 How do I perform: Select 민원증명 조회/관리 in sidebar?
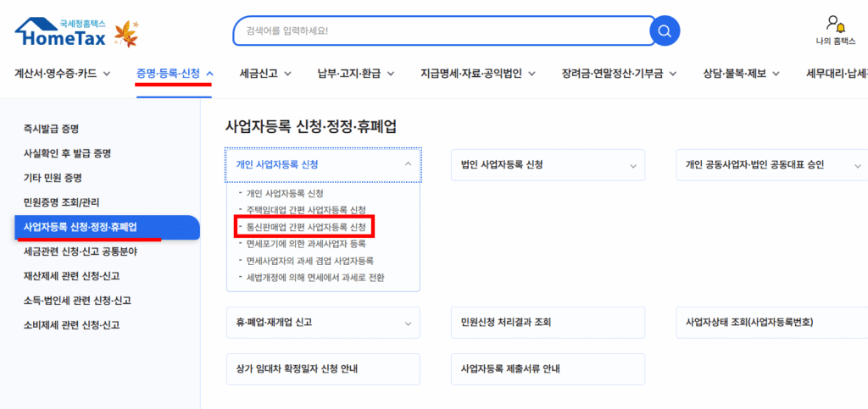(61, 202)
